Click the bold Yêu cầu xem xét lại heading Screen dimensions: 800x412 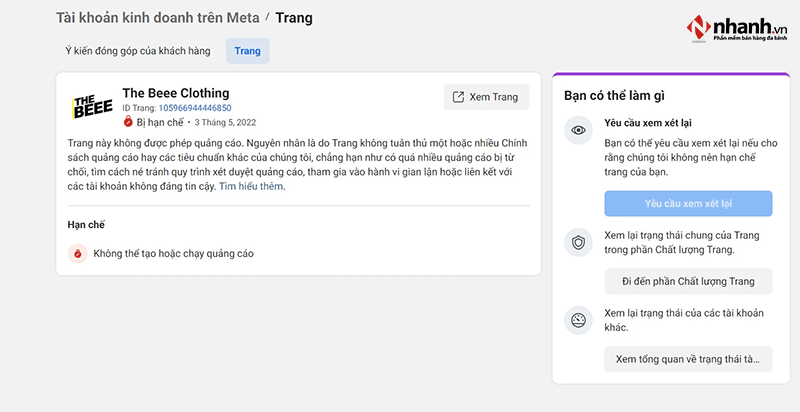648,123
